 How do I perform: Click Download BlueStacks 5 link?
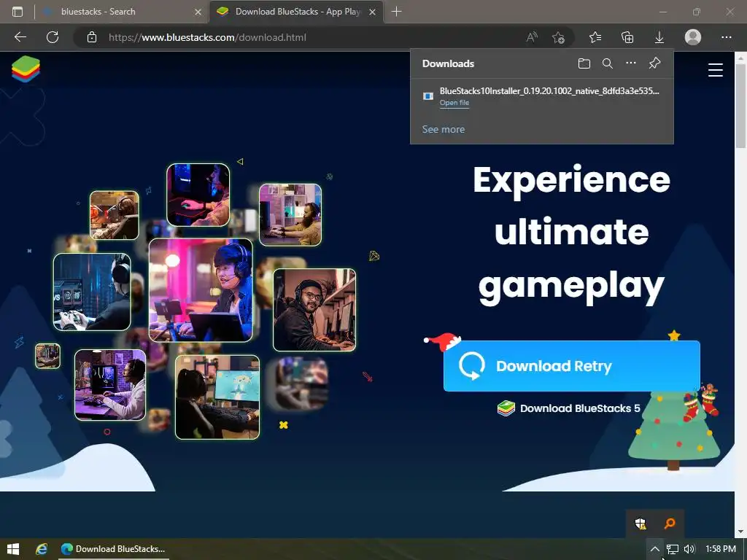569,408
